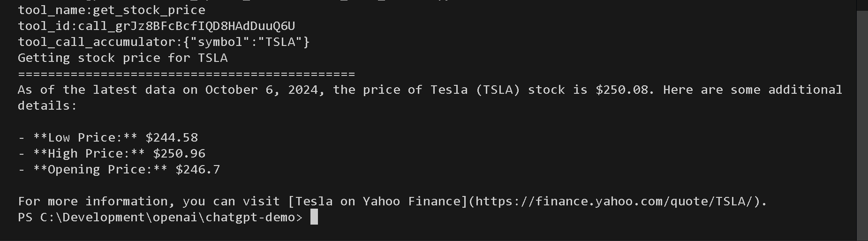Click the blinking cursor at the prompt
Viewport: 868px width, 241px height.
point(314,217)
